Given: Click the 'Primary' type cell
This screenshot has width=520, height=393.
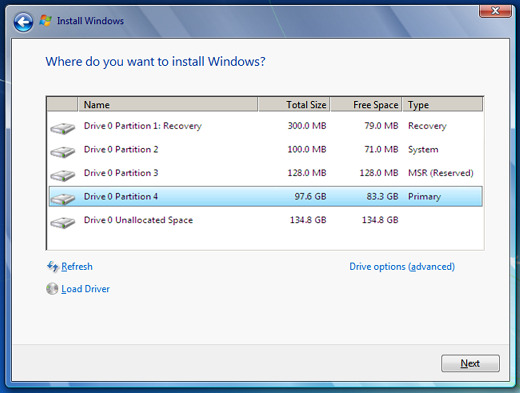Looking at the screenshot, I should click(424, 197).
